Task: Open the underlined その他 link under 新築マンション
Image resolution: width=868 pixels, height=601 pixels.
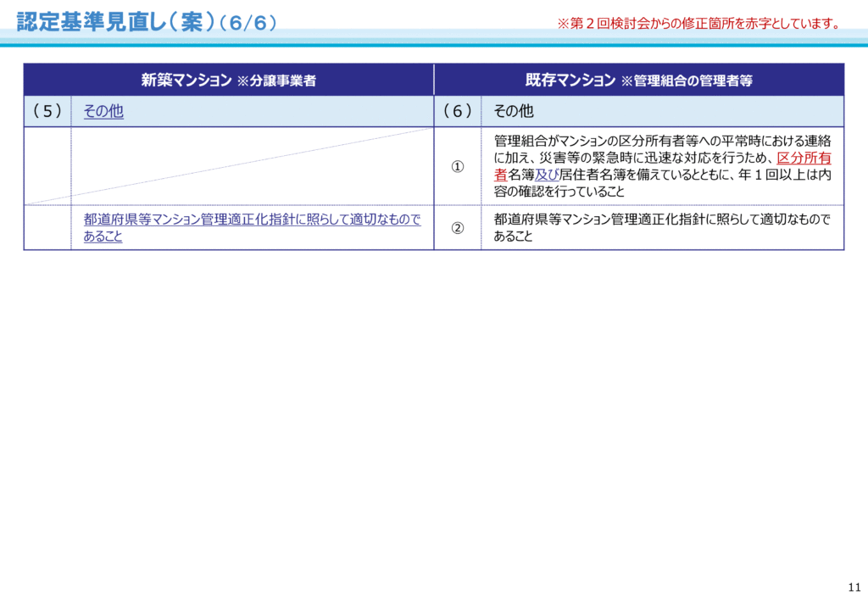Action: [x=103, y=111]
